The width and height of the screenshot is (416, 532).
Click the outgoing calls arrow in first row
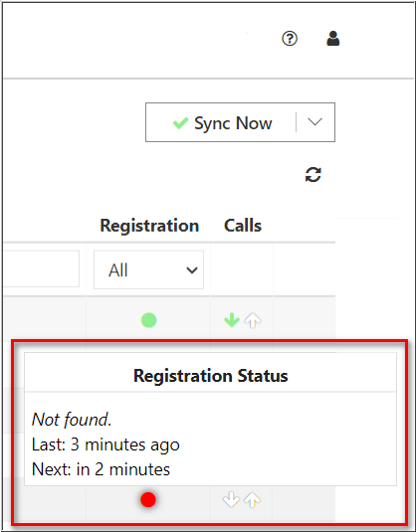(x=253, y=320)
